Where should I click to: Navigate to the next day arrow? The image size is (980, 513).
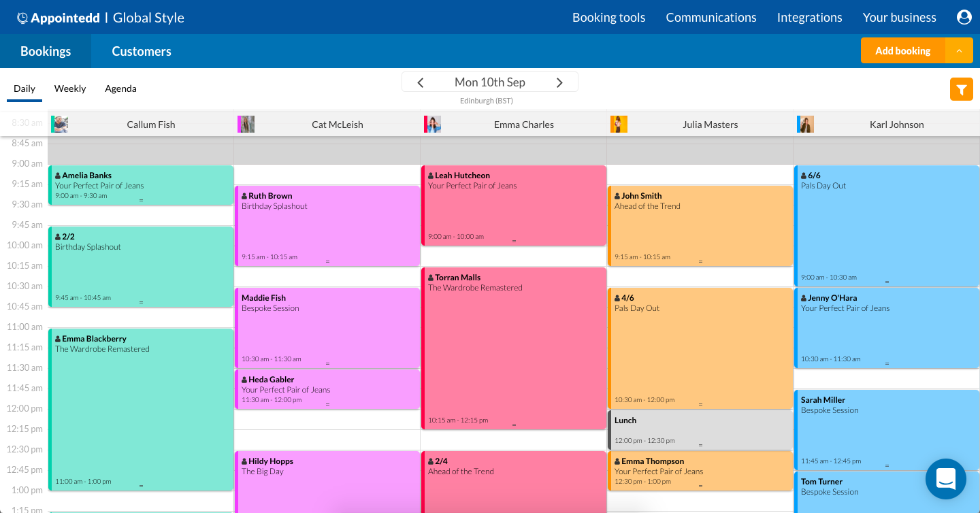click(559, 82)
